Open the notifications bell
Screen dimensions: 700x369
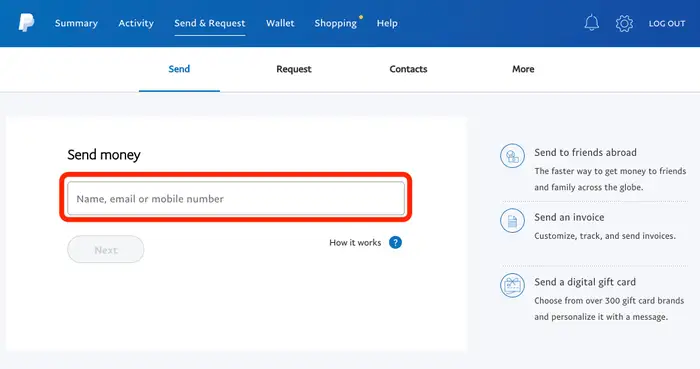[592, 23]
